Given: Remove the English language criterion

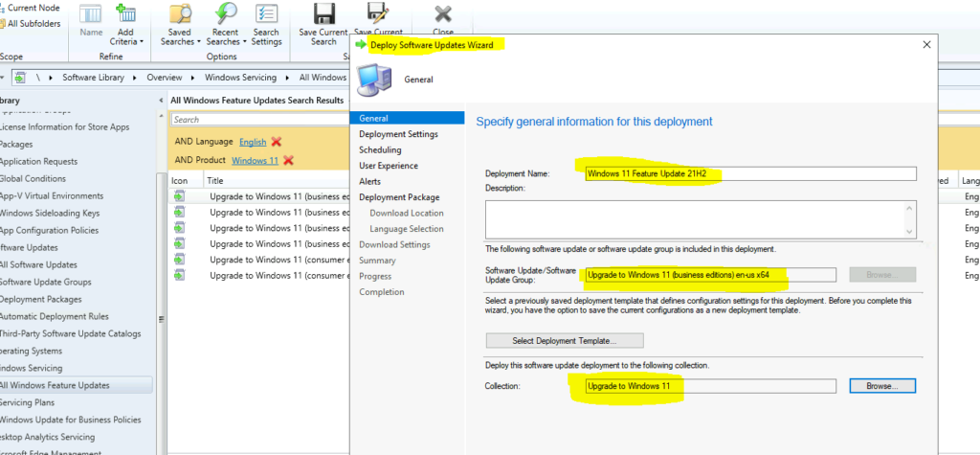Looking at the screenshot, I should [x=277, y=142].
